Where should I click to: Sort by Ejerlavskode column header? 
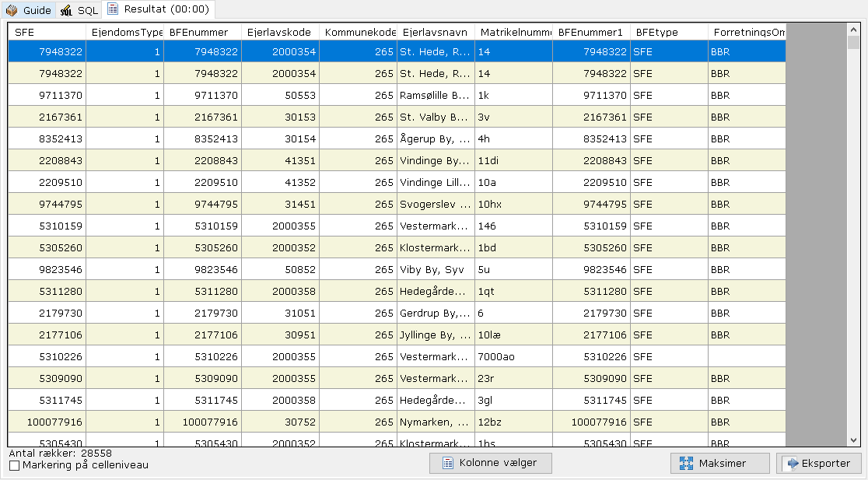tap(279, 32)
